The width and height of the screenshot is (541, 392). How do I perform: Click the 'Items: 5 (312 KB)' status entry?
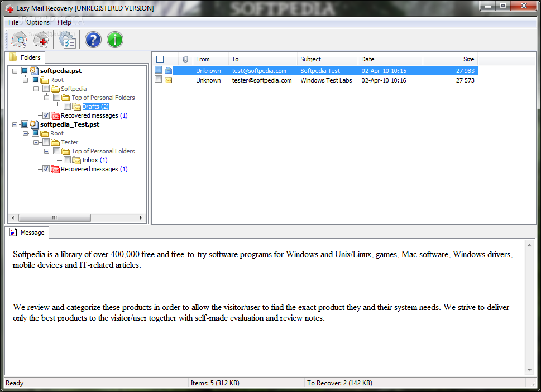[x=215, y=383]
